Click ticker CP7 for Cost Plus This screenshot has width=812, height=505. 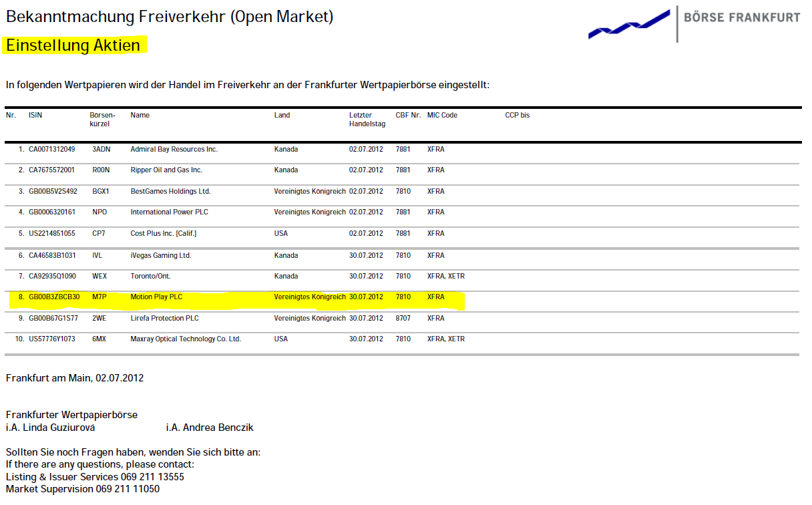[99, 234]
